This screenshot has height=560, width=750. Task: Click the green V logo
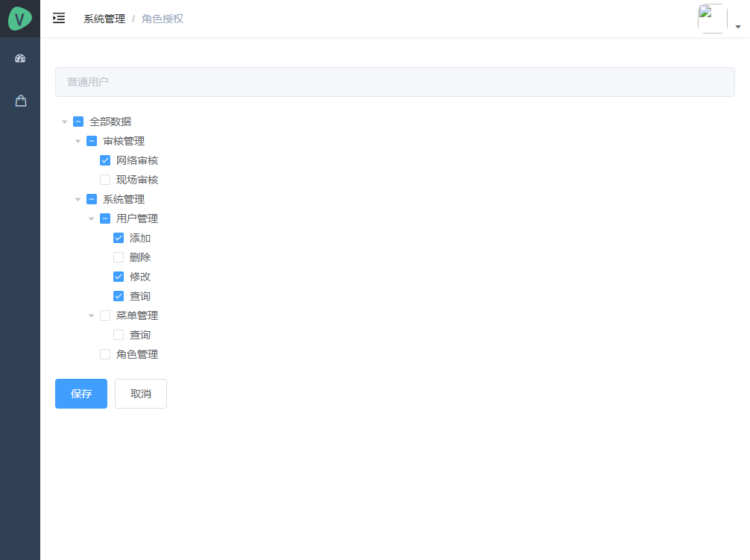coord(20,19)
